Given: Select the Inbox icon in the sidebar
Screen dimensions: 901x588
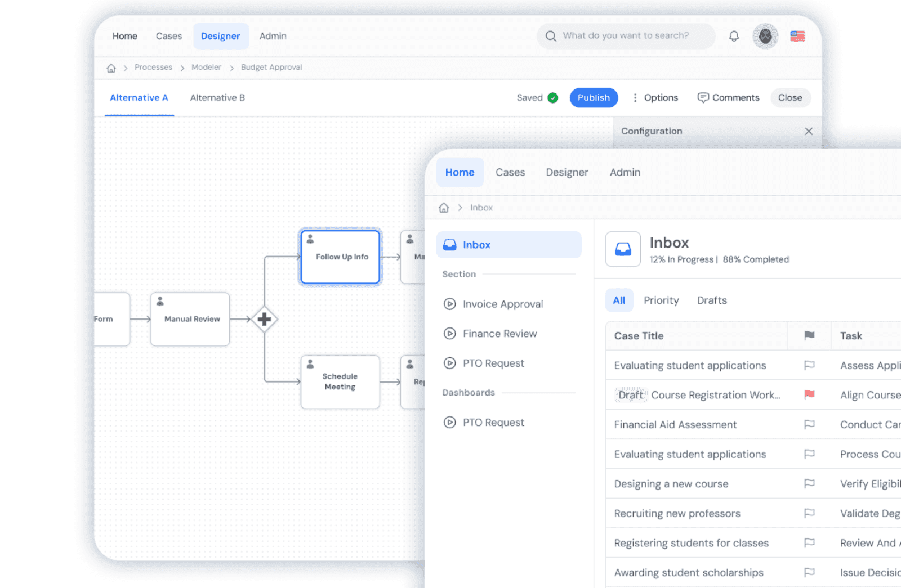Looking at the screenshot, I should [x=449, y=244].
